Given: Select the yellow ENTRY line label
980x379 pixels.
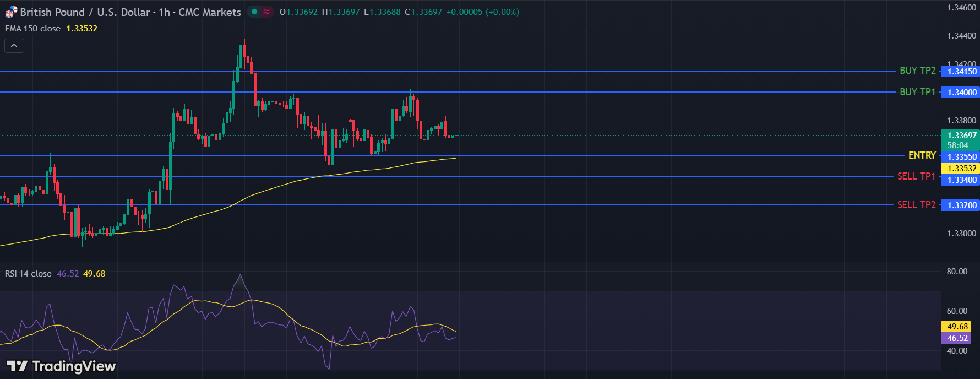Looking at the screenshot, I should [x=922, y=155].
